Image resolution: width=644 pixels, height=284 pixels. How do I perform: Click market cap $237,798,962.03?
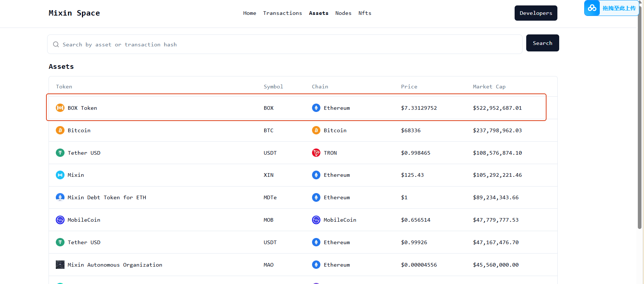[x=497, y=130]
